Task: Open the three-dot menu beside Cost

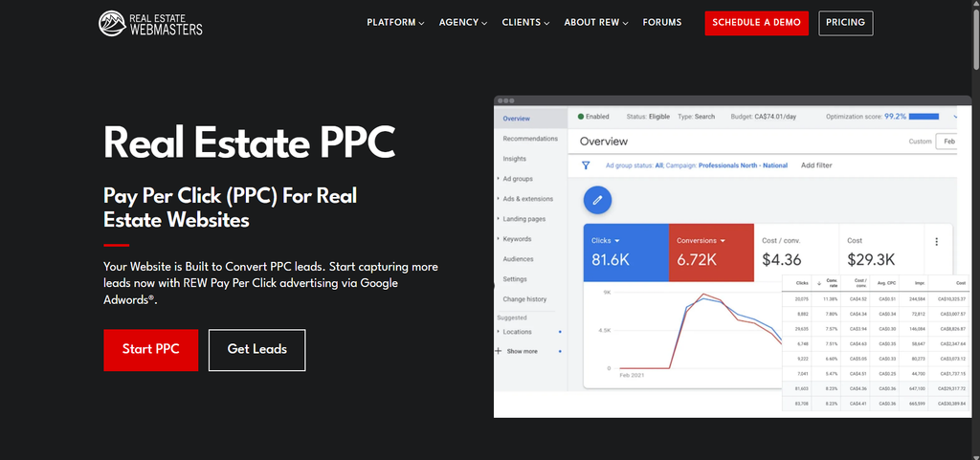Action: point(936,242)
